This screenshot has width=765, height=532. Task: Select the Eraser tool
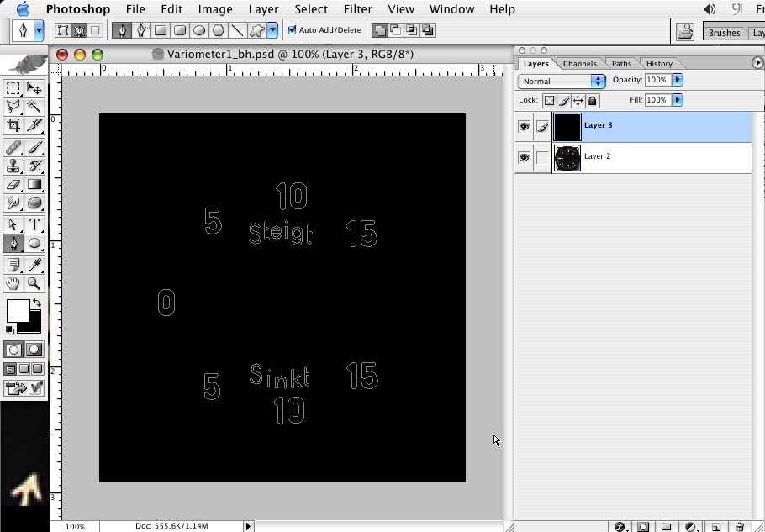point(13,184)
